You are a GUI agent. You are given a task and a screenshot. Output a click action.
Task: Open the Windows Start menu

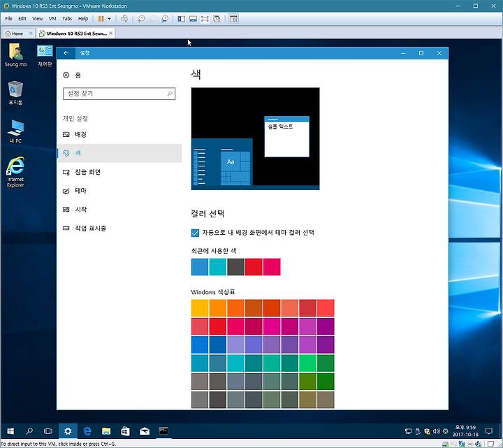(10, 431)
